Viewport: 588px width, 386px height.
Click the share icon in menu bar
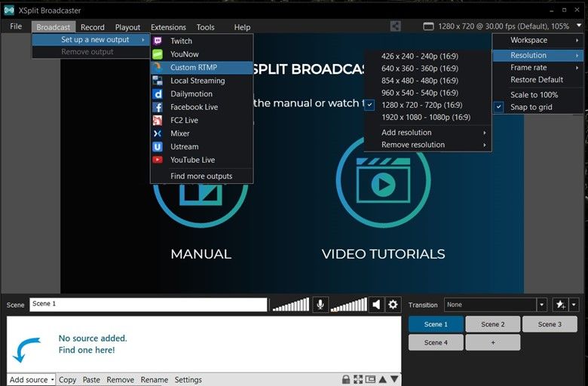point(395,26)
